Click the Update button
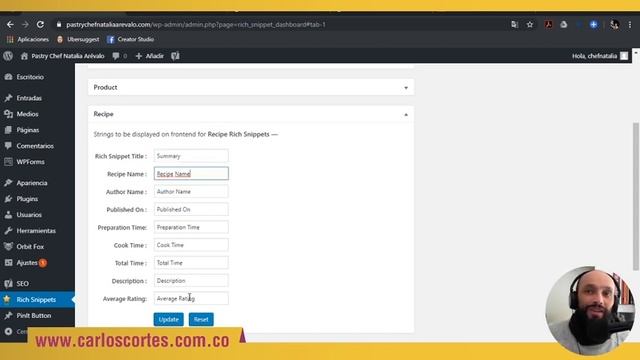Screen dimensions: 640x360 [169, 319]
